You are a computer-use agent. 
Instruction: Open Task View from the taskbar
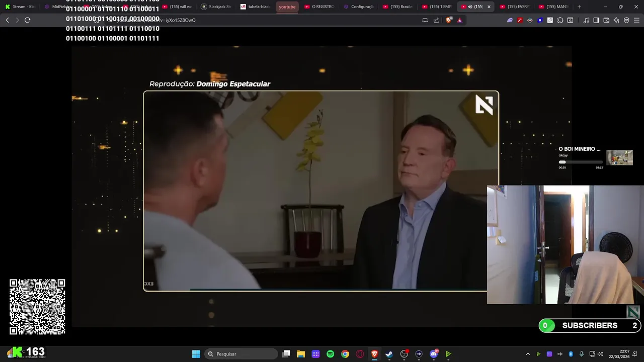tap(286, 354)
